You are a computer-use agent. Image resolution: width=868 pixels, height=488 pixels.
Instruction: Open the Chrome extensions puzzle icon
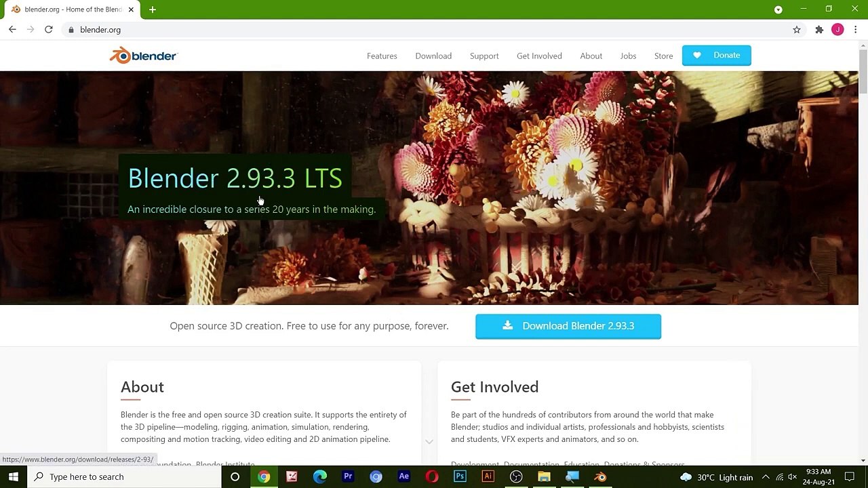coord(819,30)
